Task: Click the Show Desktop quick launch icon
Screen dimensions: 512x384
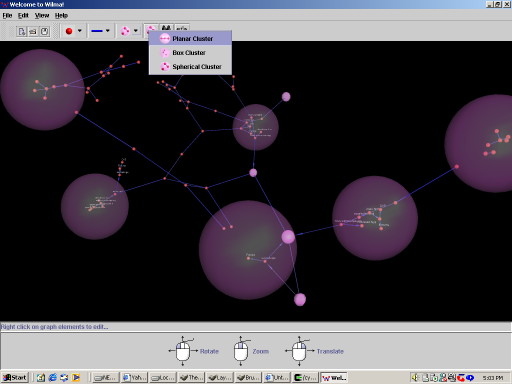Action: click(41, 377)
